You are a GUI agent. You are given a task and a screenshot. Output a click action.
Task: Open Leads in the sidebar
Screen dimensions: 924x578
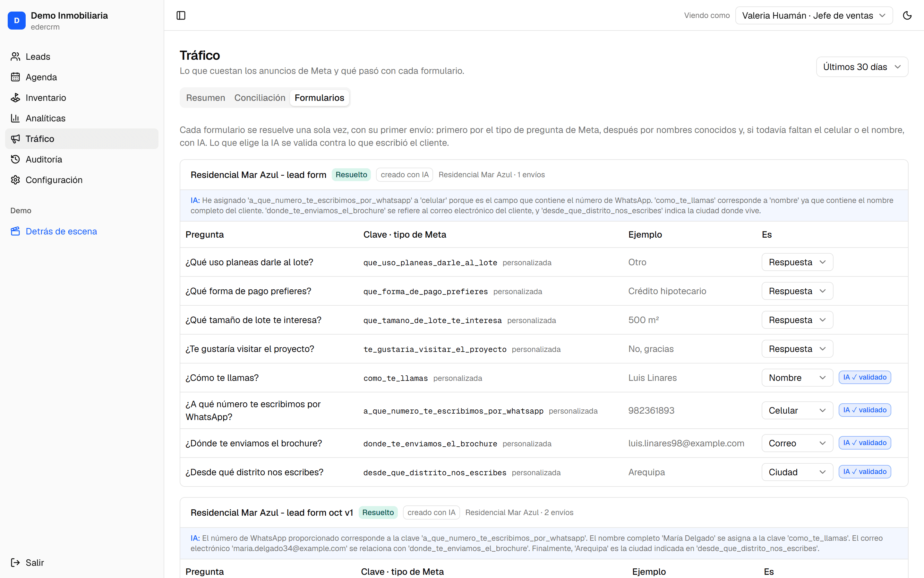[82, 57]
